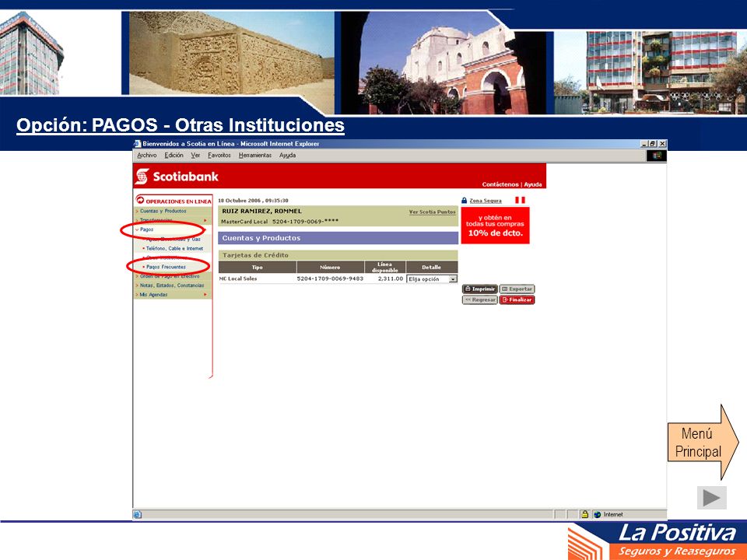
Task: Select Teléfono, Cable e Internet
Action: click(x=174, y=249)
